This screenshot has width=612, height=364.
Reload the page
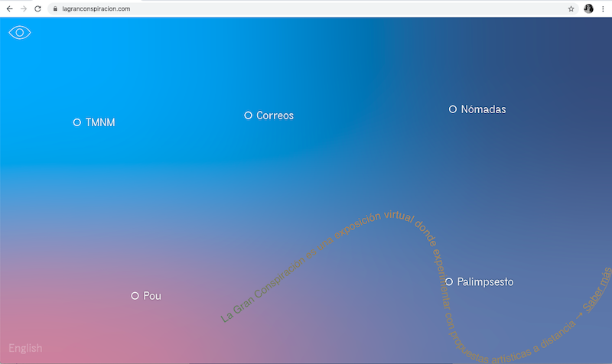[x=37, y=8]
